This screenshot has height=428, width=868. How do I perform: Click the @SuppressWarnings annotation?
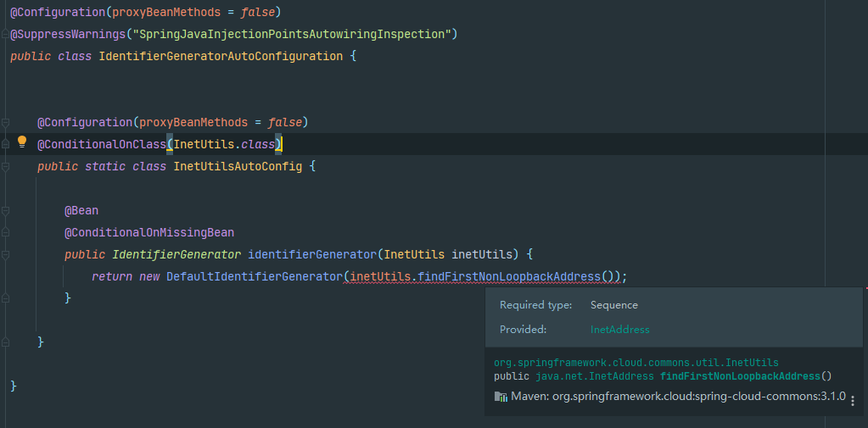coord(68,34)
